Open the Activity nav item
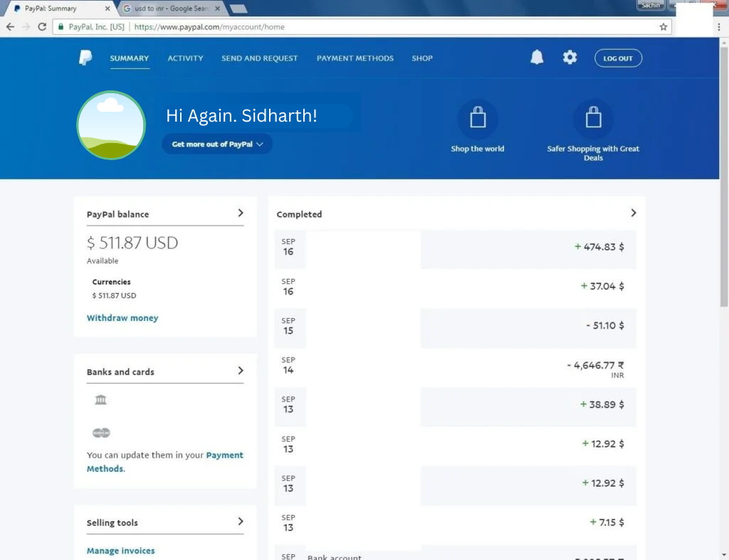The image size is (729, 560). click(186, 58)
